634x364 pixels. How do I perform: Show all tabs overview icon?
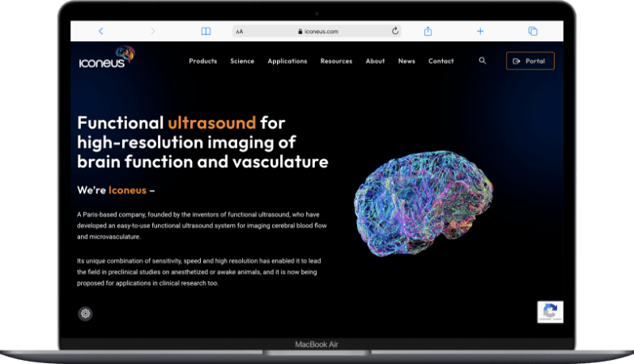[533, 31]
